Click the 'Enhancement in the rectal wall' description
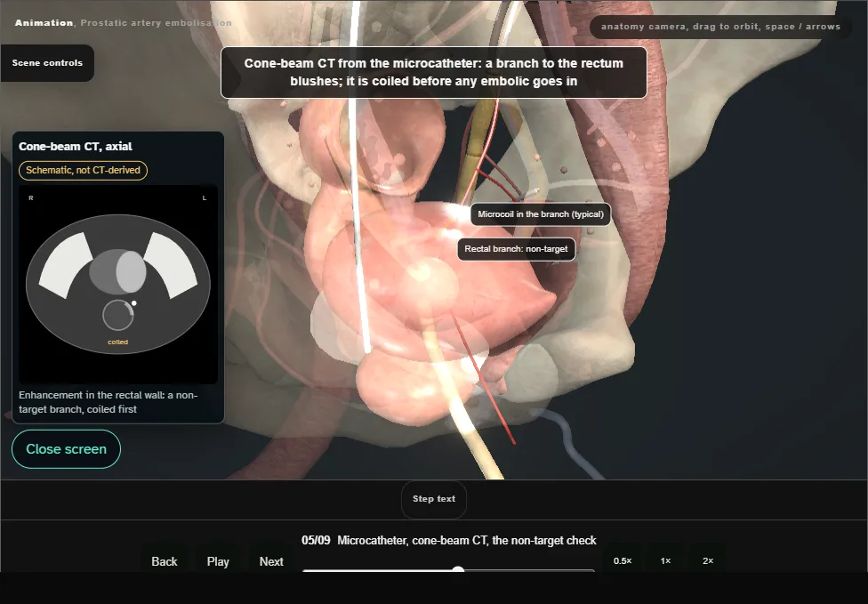This screenshot has width=868, height=604. [x=108, y=402]
